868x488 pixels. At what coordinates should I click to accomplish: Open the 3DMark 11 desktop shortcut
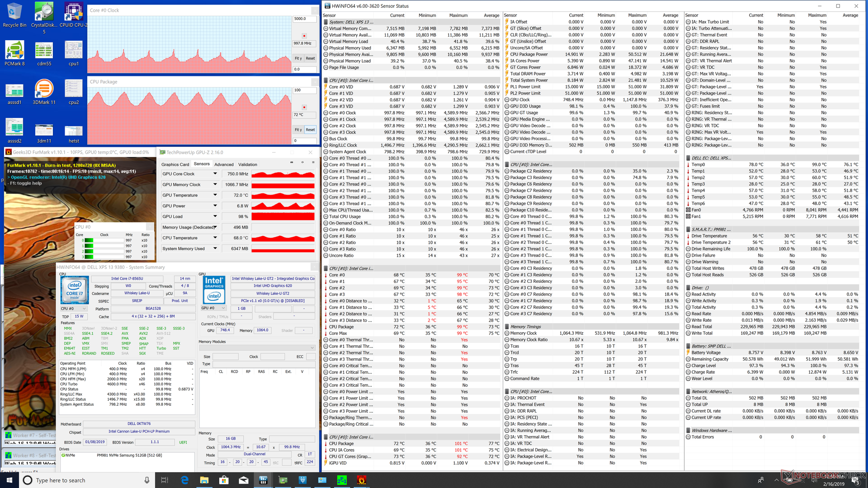[x=44, y=92]
